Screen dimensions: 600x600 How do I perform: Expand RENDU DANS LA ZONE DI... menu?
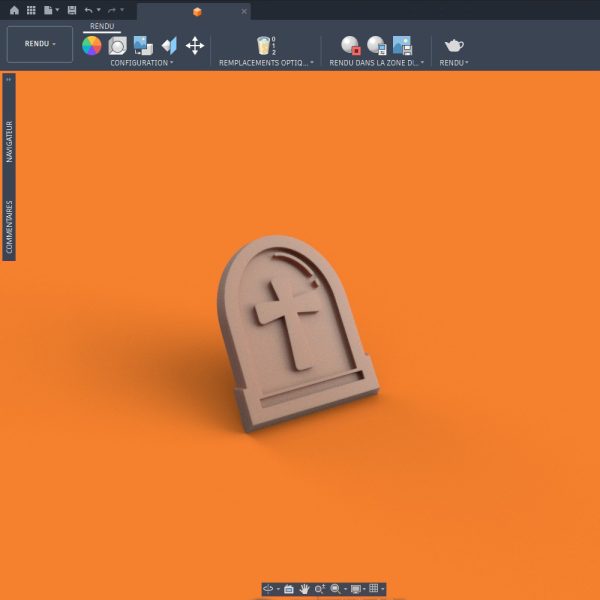pyautogui.click(x=377, y=63)
